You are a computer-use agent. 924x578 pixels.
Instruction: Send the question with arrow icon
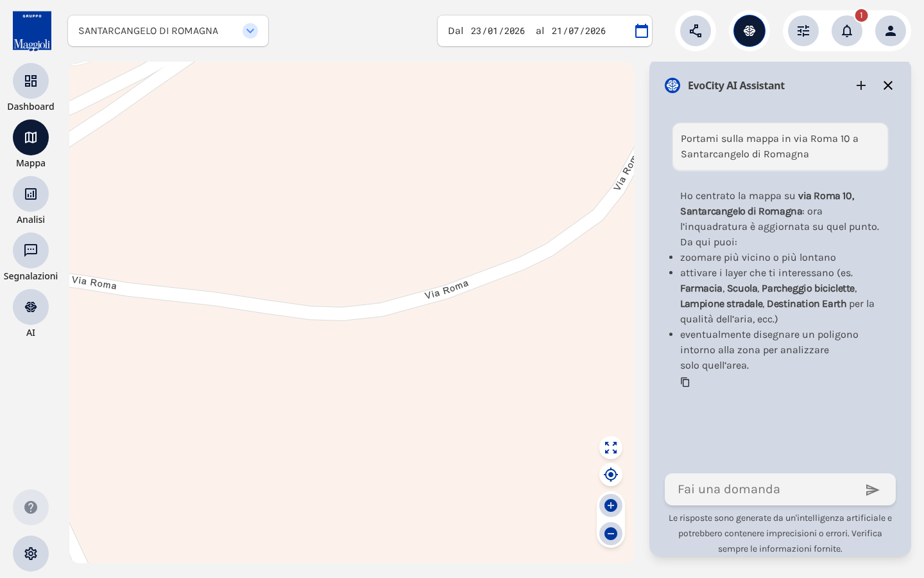coord(873,490)
